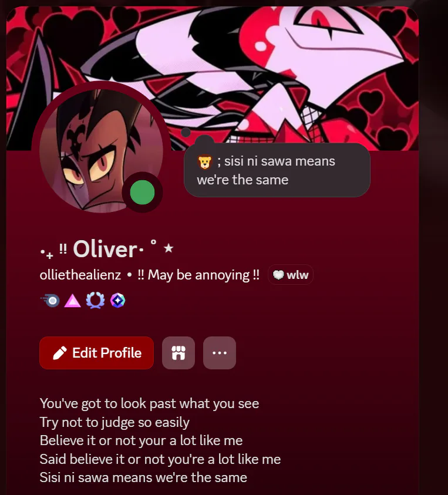
Task: Open the three-dot more options menu
Action: (x=220, y=353)
